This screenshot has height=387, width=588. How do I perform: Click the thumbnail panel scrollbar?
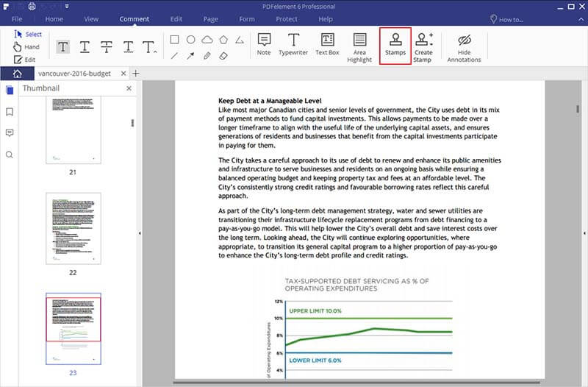[132, 123]
